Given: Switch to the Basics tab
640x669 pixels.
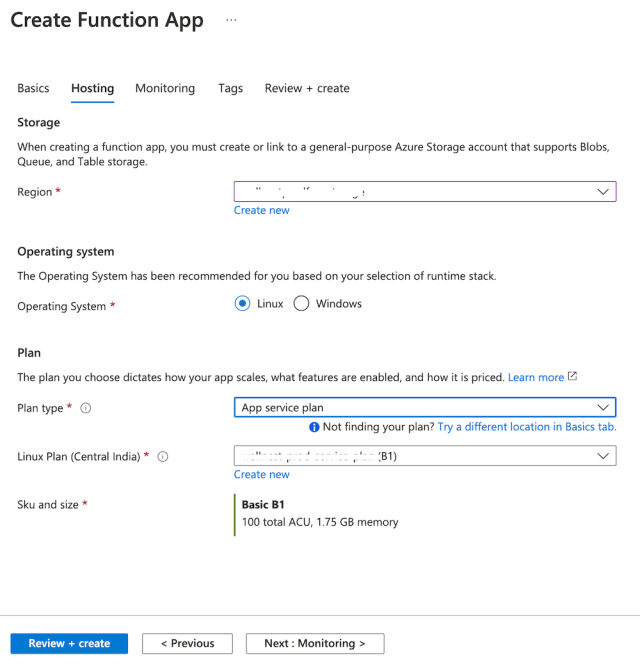Looking at the screenshot, I should 33,88.
